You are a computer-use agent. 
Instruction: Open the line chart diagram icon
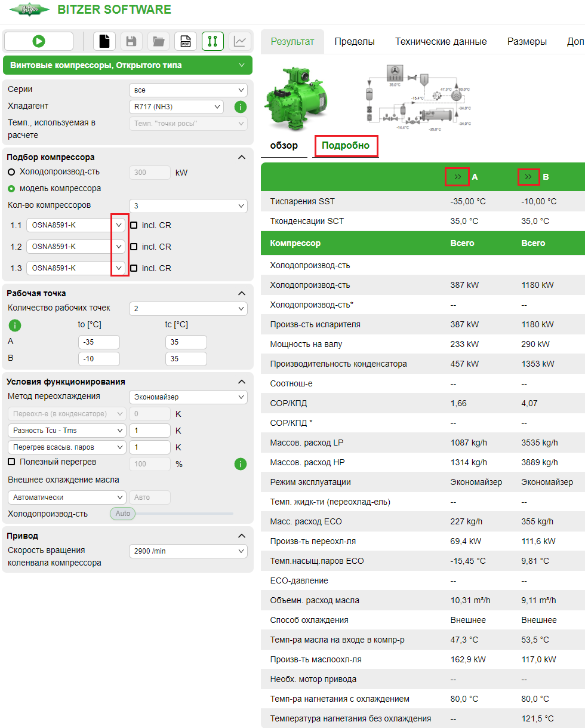click(x=239, y=41)
